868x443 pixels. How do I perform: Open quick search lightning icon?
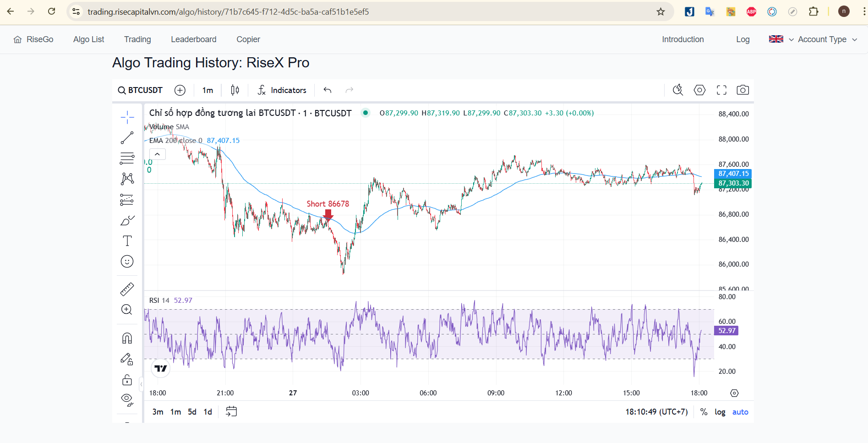click(678, 90)
